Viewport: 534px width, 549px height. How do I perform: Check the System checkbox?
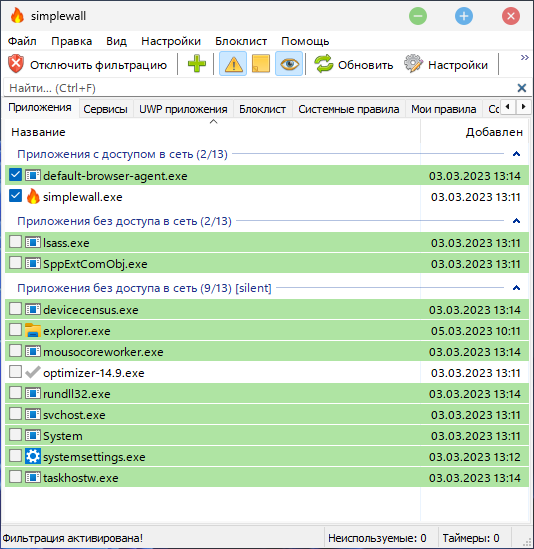(x=15, y=435)
